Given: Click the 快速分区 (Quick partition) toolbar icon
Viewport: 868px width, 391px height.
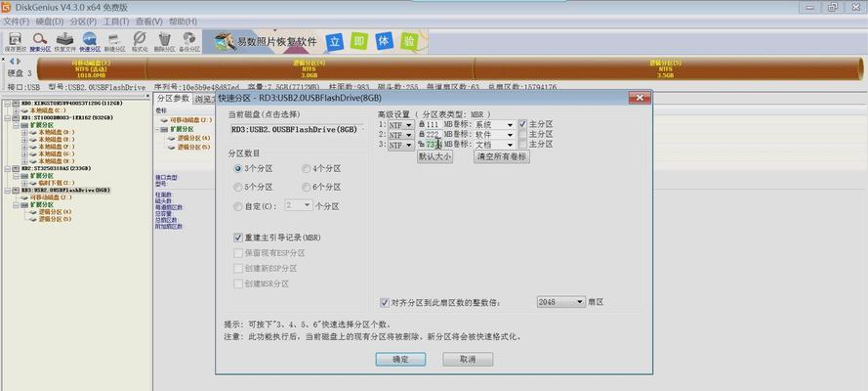Looking at the screenshot, I should coord(90,39).
